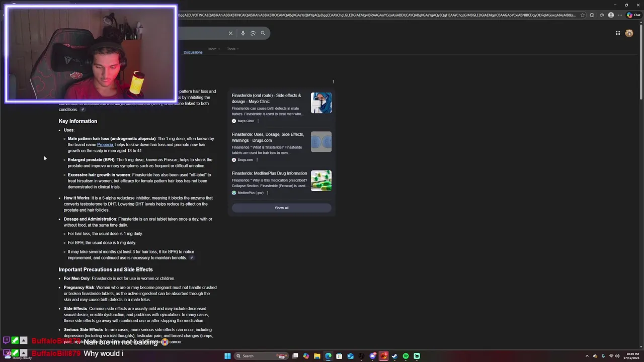644x362 pixels.
Task: Open Task View on the taskbar
Action: pyautogui.click(x=295, y=356)
